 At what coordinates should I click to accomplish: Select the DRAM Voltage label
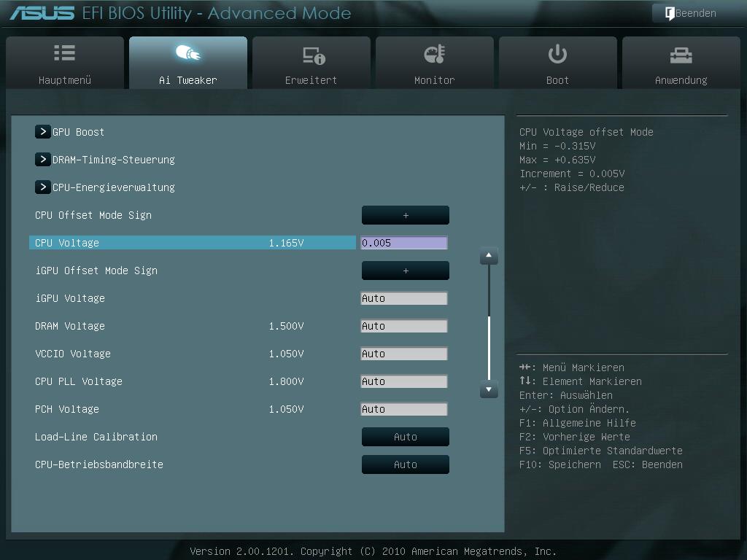(x=70, y=326)
